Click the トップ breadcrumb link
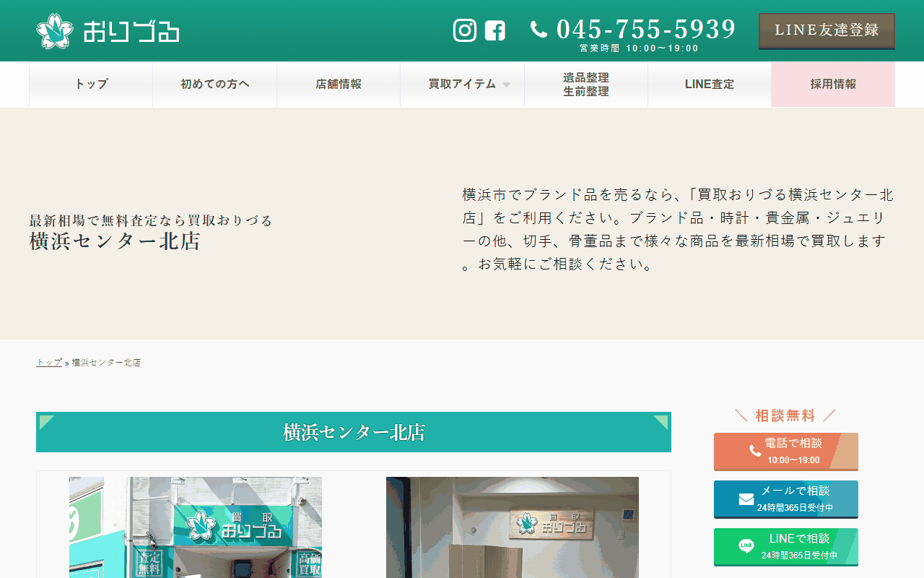 (x=49, y=363)
